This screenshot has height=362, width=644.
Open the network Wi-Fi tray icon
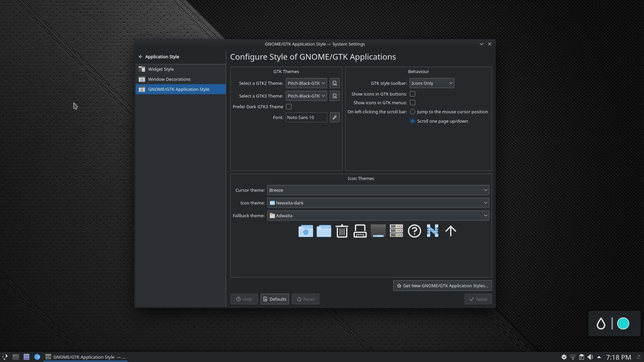pyautogui.click(x=573, y=357)
